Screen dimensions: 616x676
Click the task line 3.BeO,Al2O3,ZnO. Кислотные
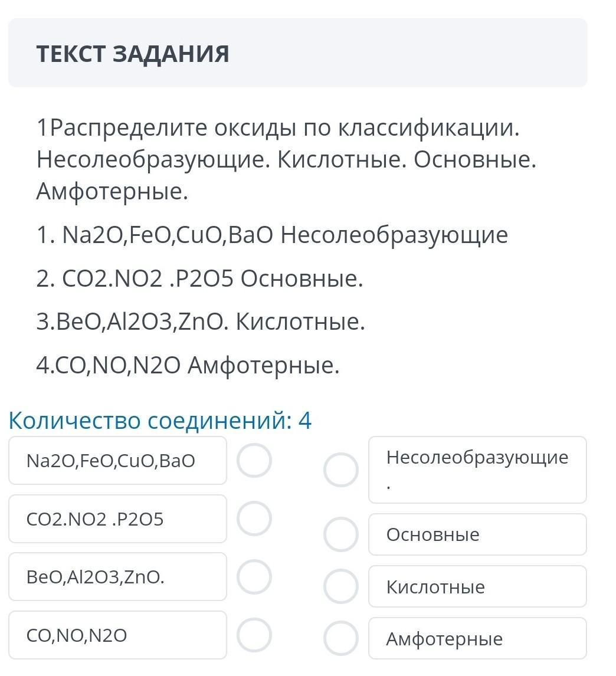pos(201,322)
